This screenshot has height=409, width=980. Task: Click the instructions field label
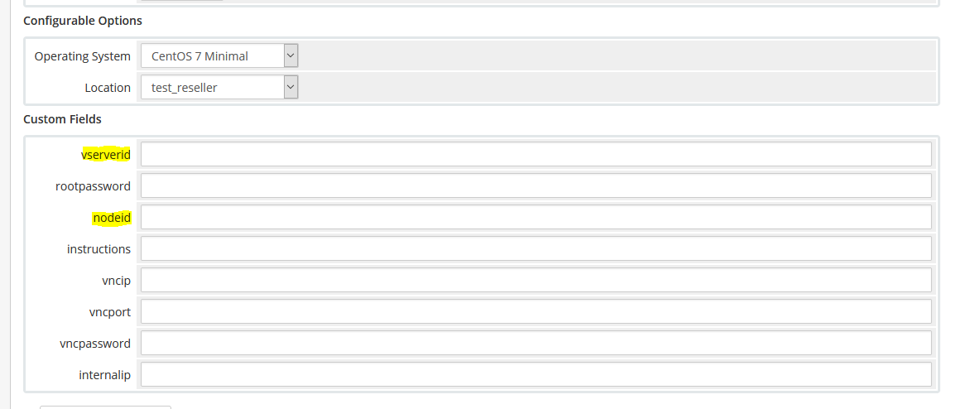tap(98, 249)
